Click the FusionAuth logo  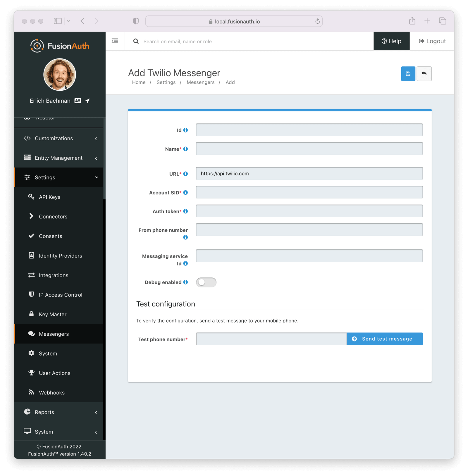coord(60,46)
